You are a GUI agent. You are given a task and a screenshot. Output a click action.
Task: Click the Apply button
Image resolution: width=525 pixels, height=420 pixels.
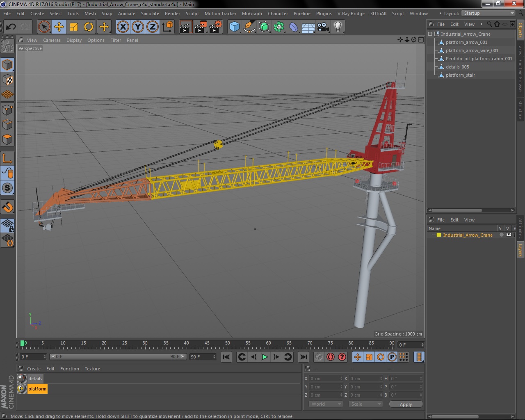406,404
